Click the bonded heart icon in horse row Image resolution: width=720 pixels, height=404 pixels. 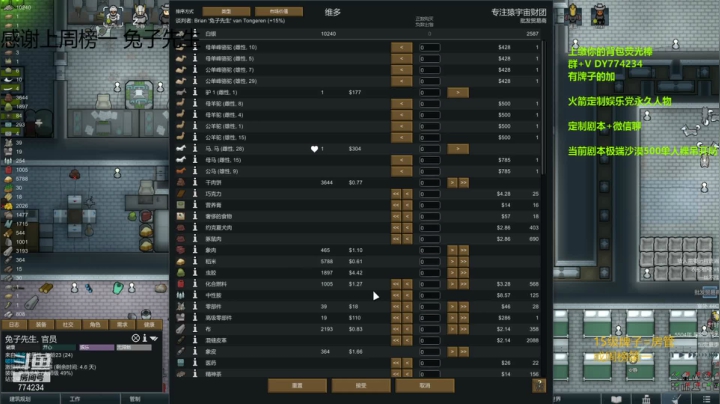pos(314,149)
